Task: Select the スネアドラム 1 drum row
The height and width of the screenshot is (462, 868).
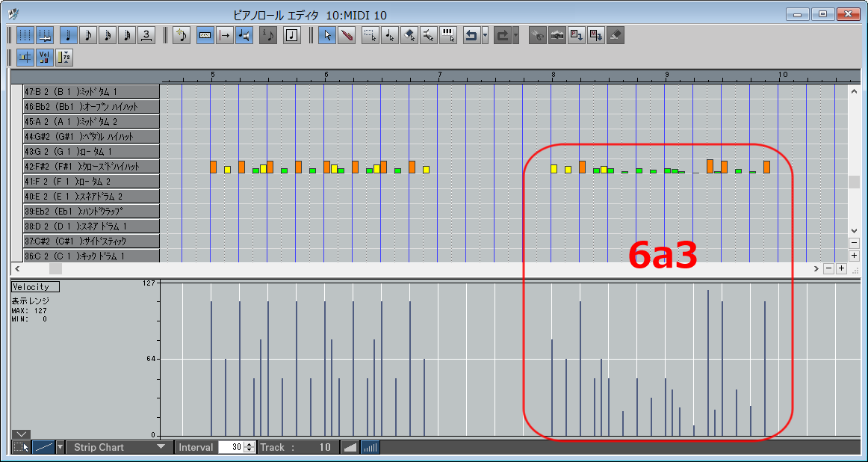Action: pos(91,227)
